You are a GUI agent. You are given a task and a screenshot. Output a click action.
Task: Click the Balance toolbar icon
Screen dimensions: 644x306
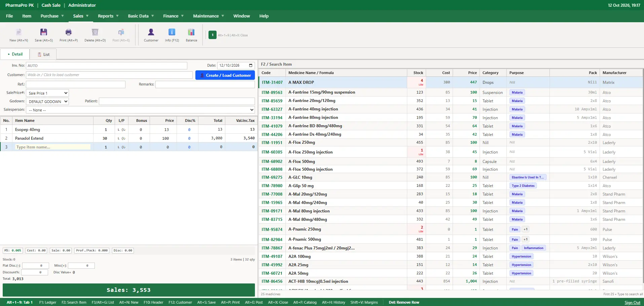(x=191, y=32)
